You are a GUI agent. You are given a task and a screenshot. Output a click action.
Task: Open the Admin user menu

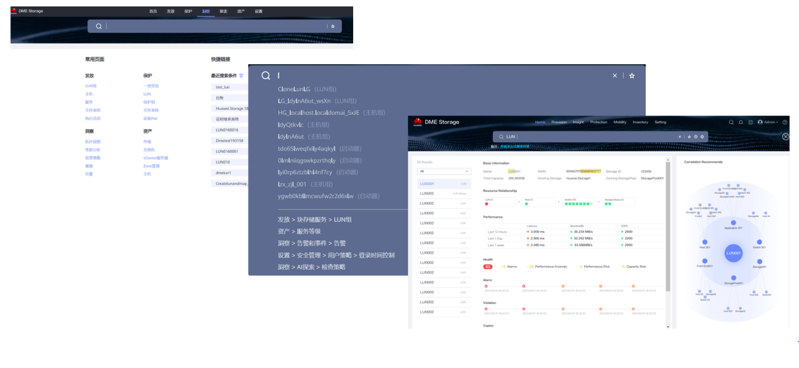click(767, 122)
